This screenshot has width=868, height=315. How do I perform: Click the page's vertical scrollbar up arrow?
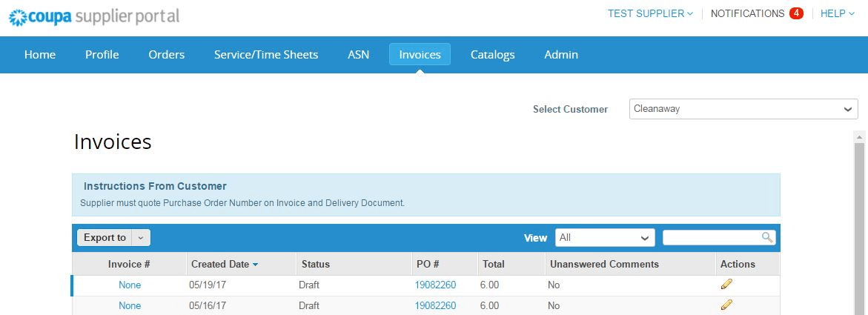(860, 137)
